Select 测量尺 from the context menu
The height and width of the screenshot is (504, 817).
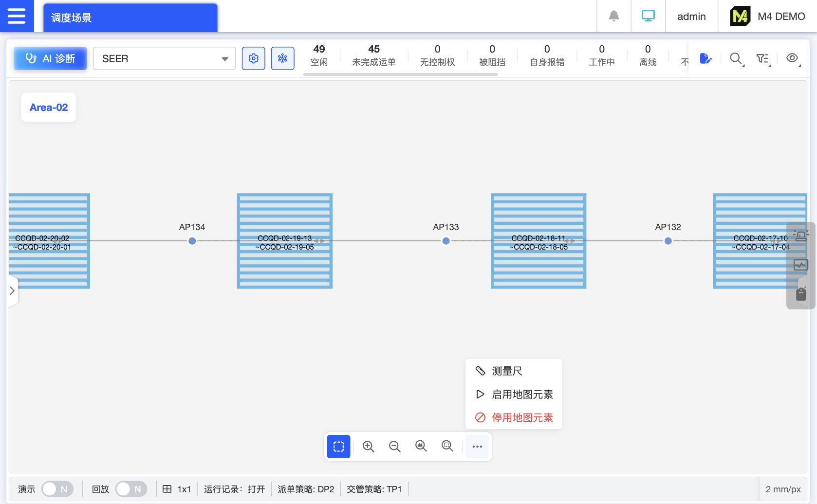(x=507, y=371)
